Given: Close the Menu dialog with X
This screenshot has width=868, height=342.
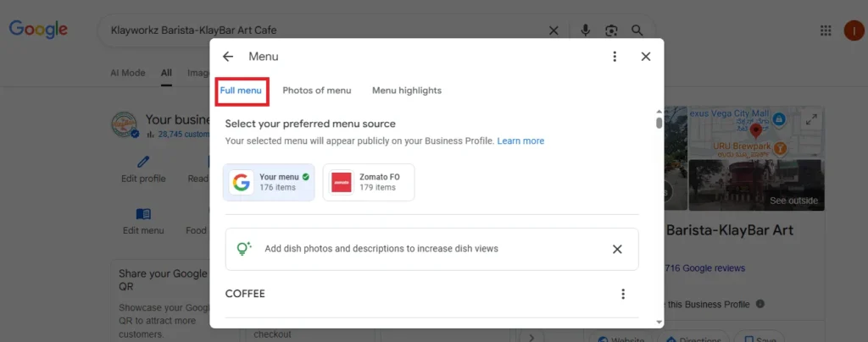Looking at the screenshot, I should (x=646, y=57).
